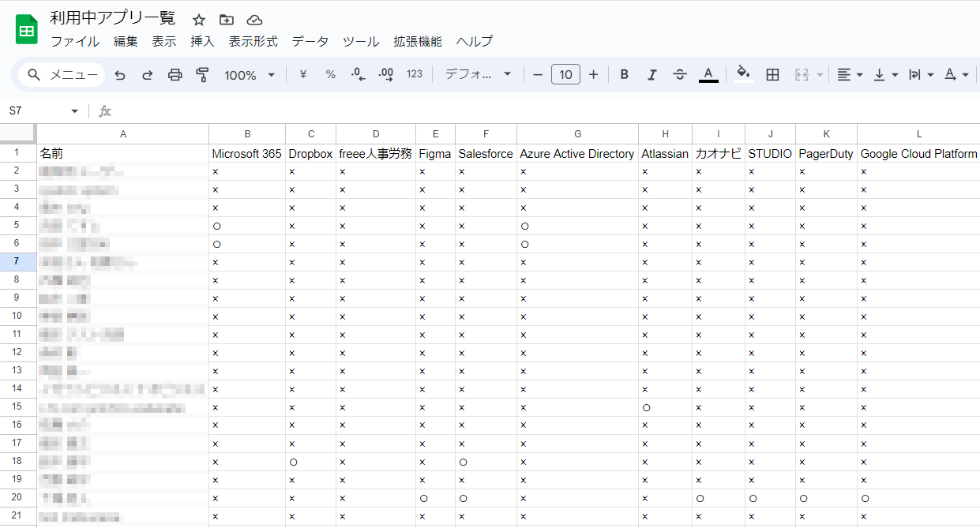
Task: Select row 7 header
Action: pyautogui.click(x=18, y=261)
